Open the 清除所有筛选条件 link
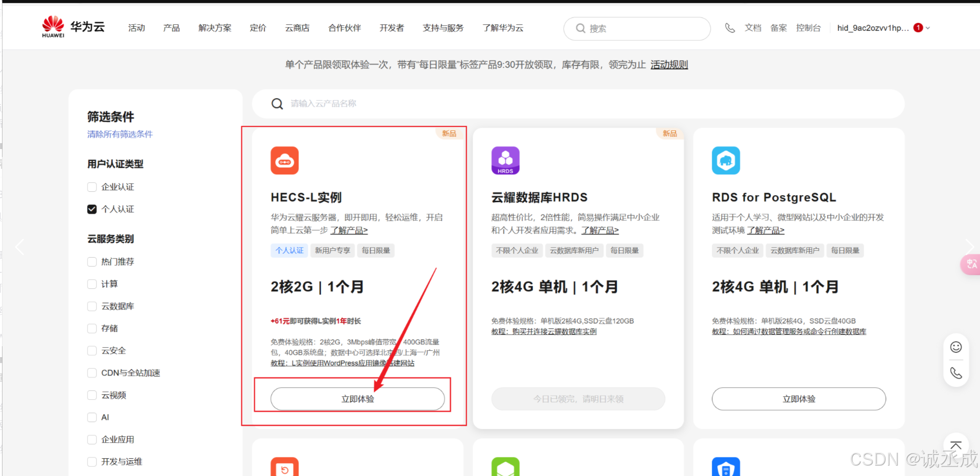The image size is (980, 476). click(x=119, y=134)
